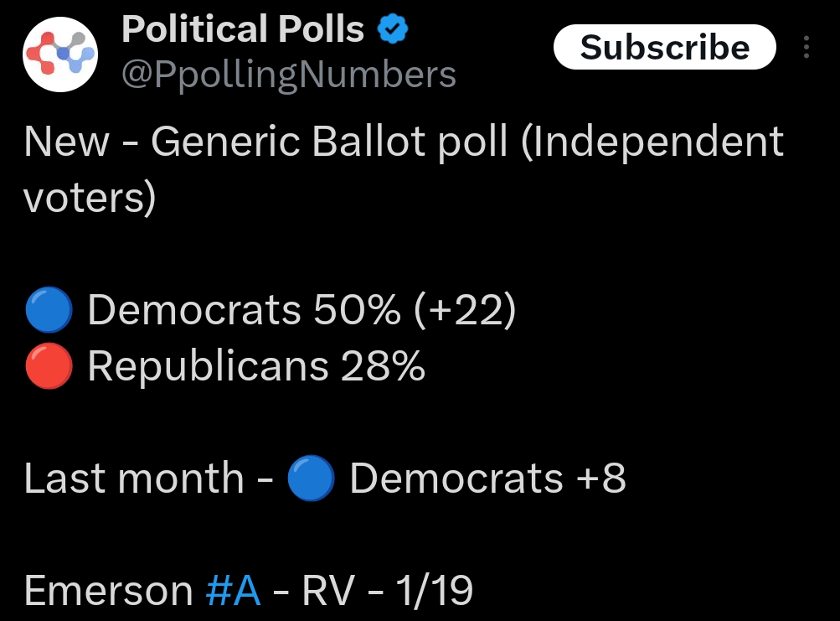Open the three-dot more options menu
This screenshot has width=840, height=621.
pyautogui.click(x=807, y=48)
